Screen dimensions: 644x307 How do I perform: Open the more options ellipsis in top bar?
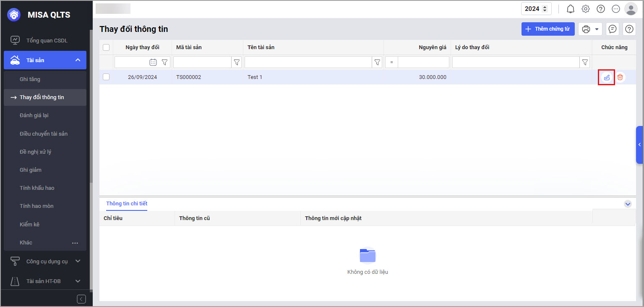click(x=616, y=9)
